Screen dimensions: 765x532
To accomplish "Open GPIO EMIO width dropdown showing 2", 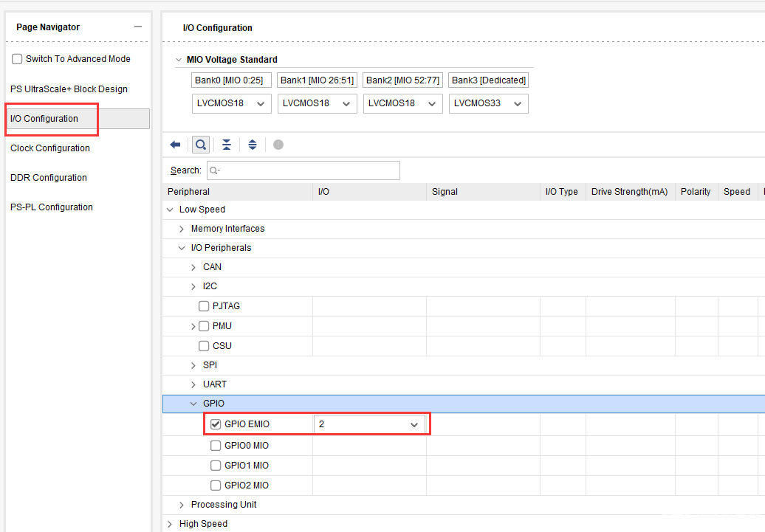I will point(369,424).
